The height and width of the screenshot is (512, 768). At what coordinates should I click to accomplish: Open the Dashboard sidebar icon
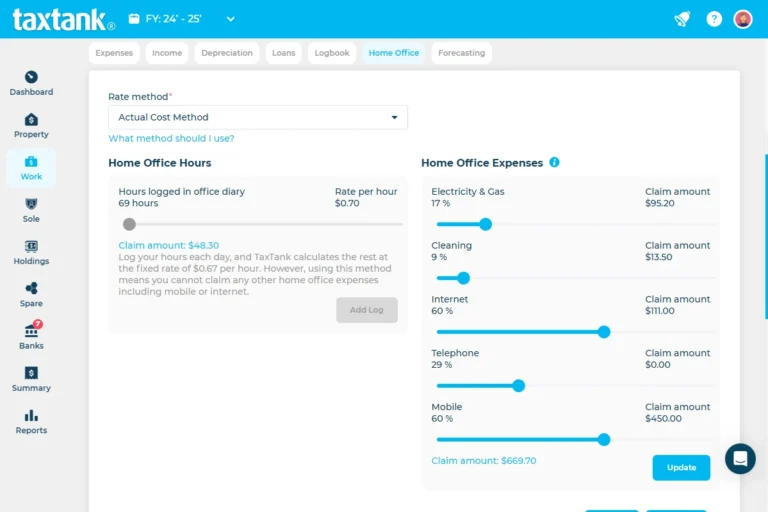tap(31, 77)
